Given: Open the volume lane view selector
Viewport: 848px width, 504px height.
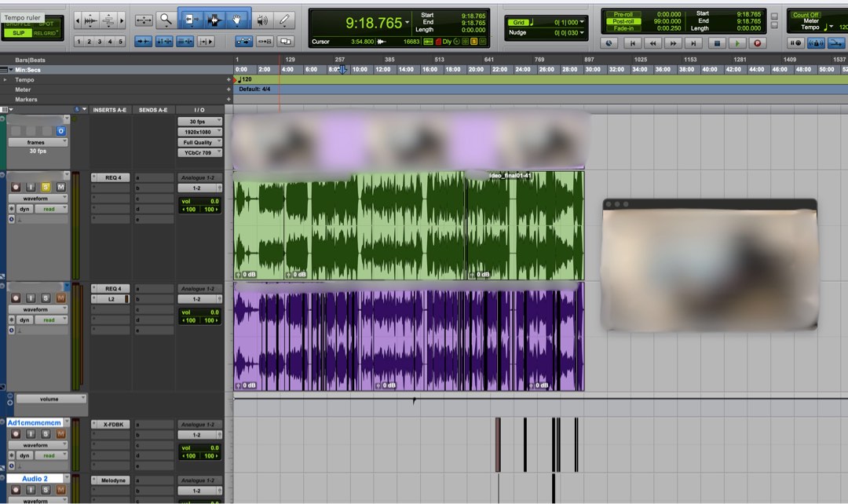Looking at the screenshot, I should tap(51, 399).
